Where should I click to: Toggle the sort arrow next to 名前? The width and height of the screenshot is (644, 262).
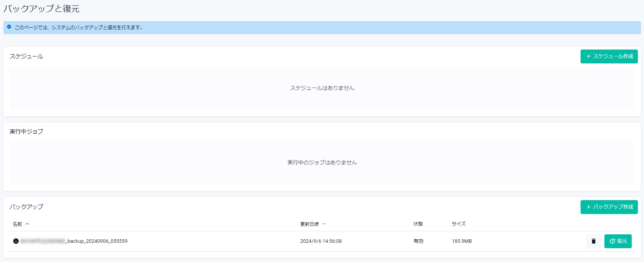(27, 224)
